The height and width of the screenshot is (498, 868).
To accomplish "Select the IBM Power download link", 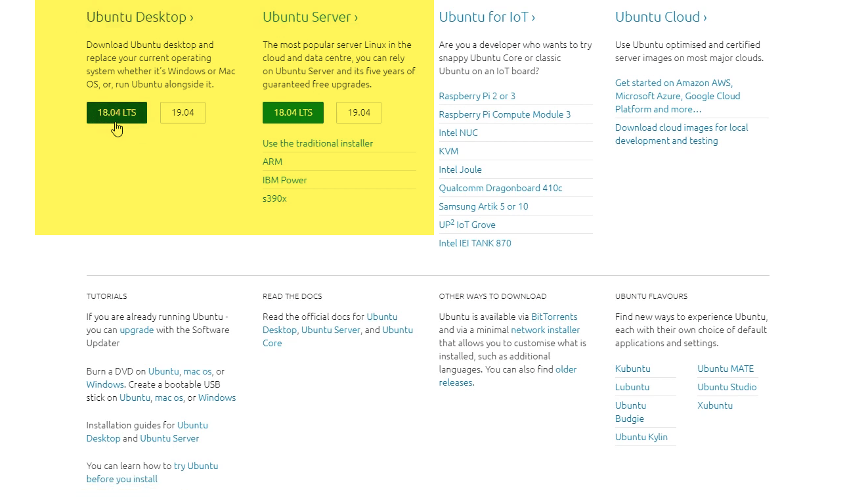I will 285,180.
